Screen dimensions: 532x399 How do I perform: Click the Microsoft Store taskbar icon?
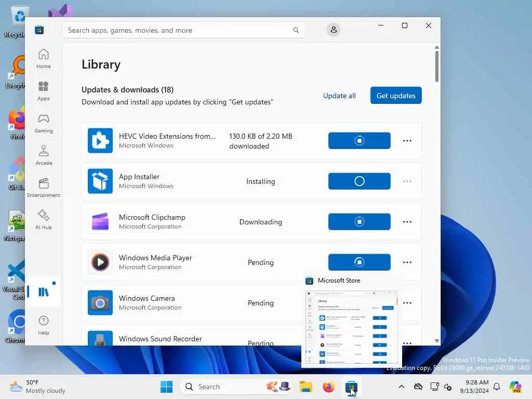[x=351, y=387]
